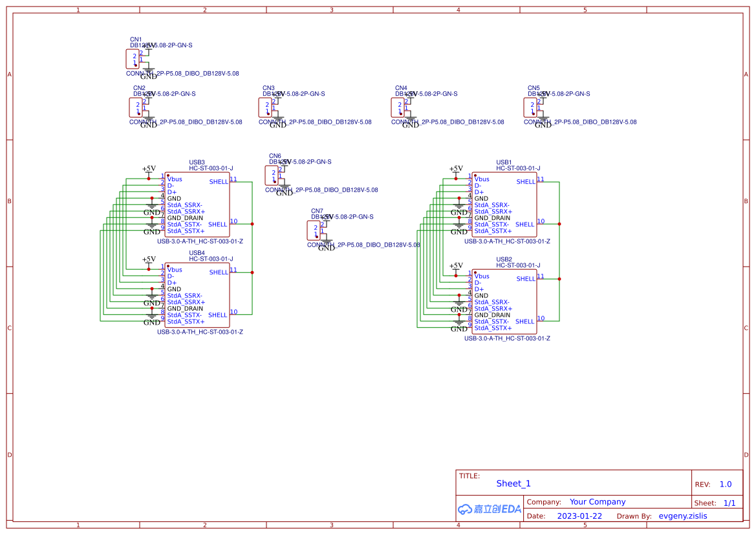
Task: Click the wire junction beside USB4 pin 11
Action: click(x=252, y=272)
